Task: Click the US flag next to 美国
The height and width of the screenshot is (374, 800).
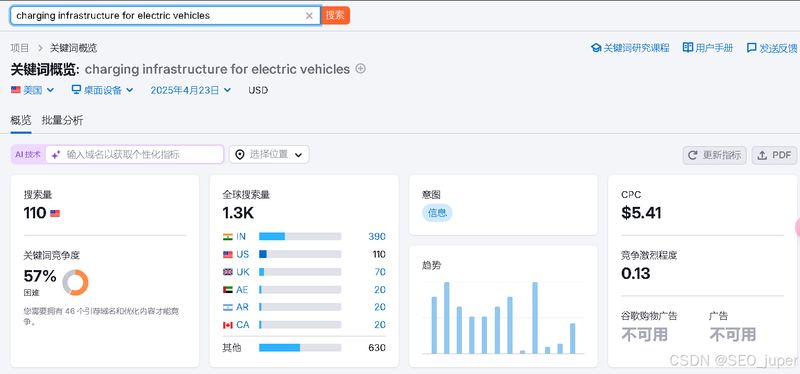Action: (x=16, y=90)
